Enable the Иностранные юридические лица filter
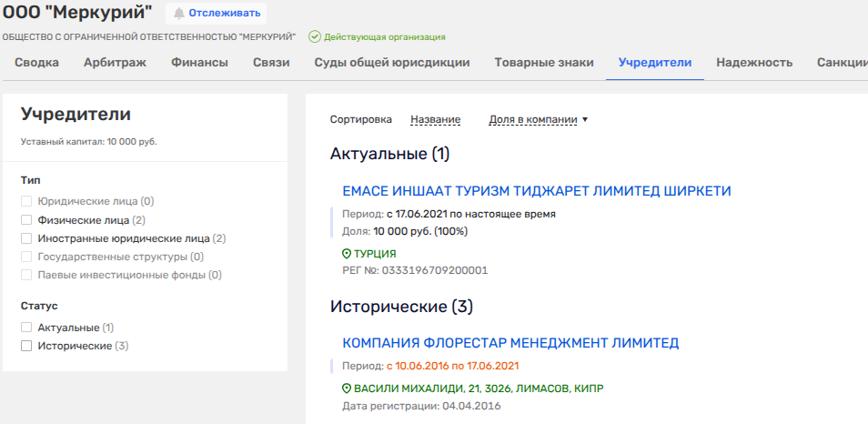 click(26, 238)
